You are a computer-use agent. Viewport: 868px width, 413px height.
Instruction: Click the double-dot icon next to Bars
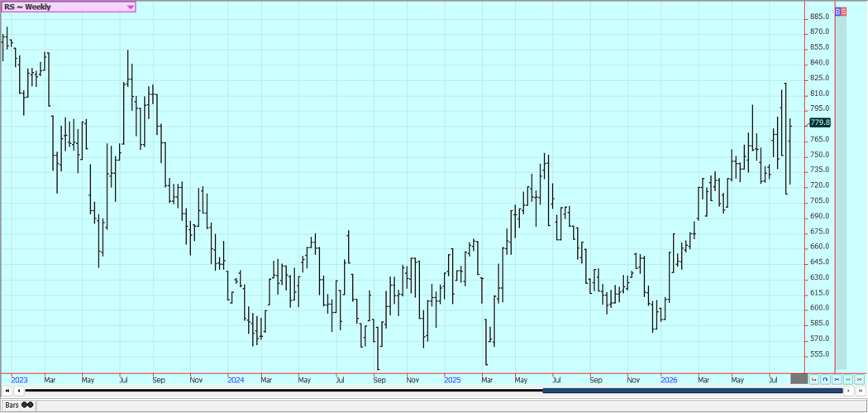(x=27, y=405)
